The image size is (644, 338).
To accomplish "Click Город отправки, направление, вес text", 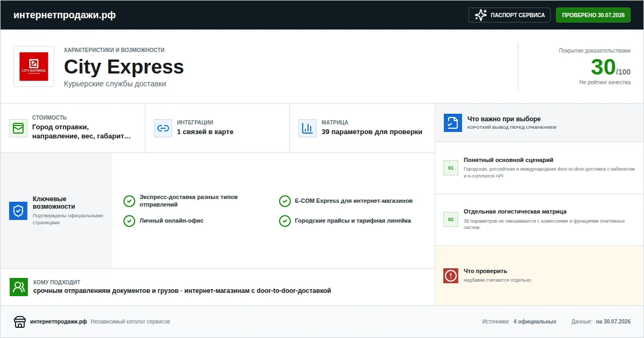I will point(82,131).
